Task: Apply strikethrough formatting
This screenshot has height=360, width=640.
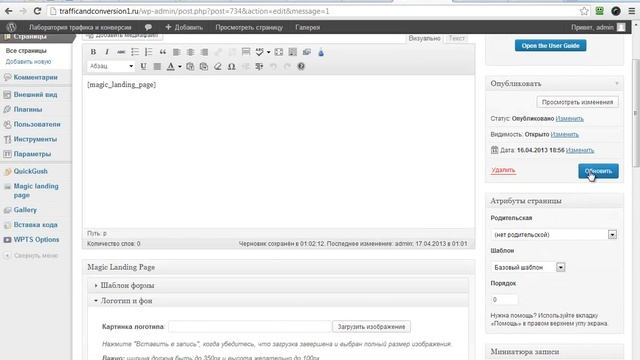Action: tap(121, 52)
